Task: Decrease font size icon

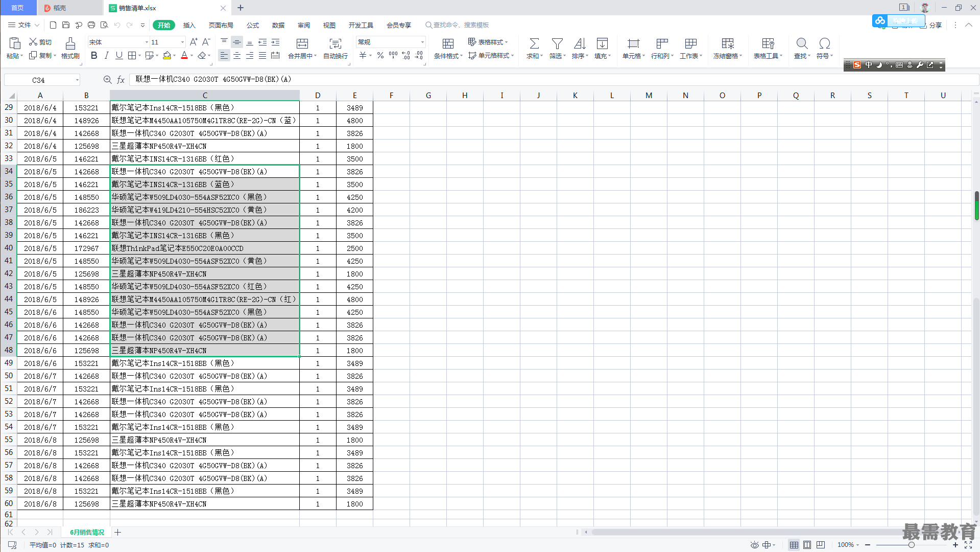Action: [x=206, y=42]
